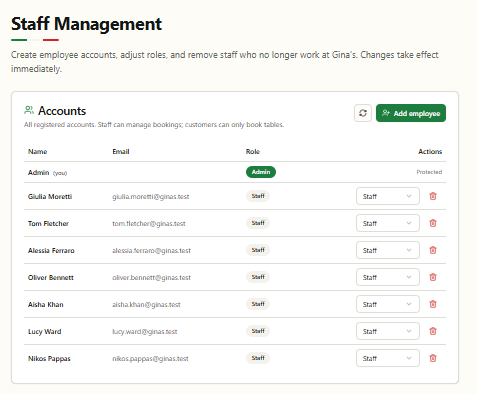The image size is (477, 394).
Task: Open Alessia Ferraro's role dropdown
Action: point(388,250)
